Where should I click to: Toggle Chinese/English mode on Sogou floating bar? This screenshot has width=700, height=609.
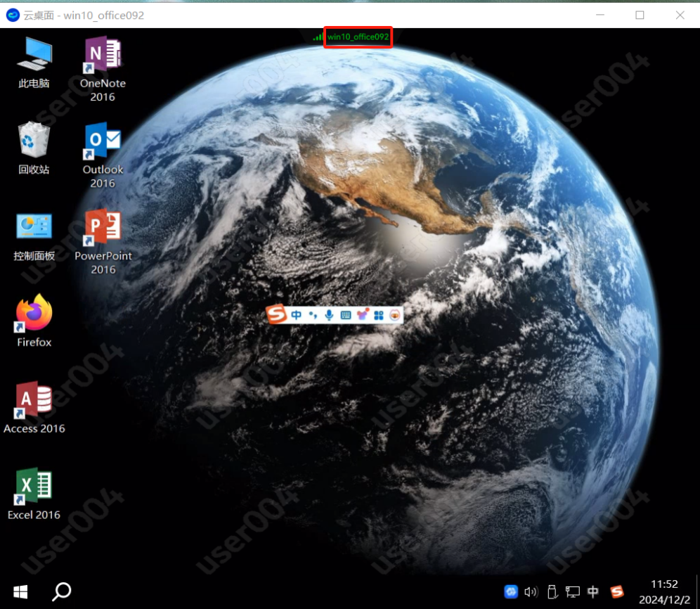[297, 315]
